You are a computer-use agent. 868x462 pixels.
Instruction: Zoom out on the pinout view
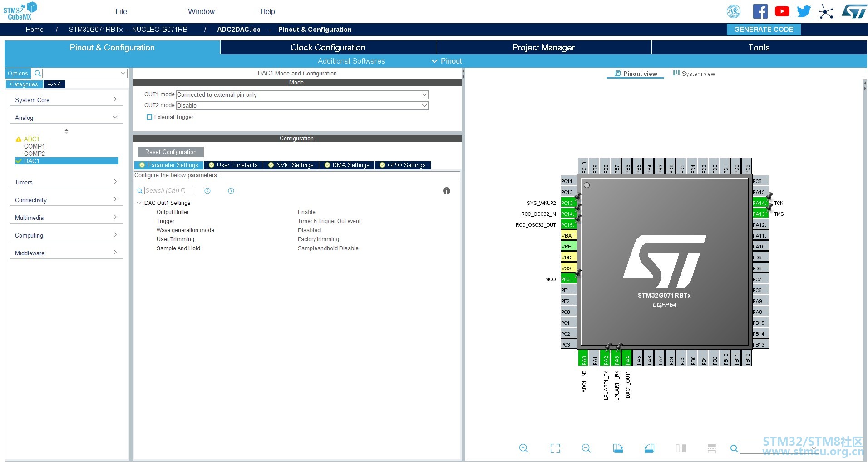(x=587, y=448)
